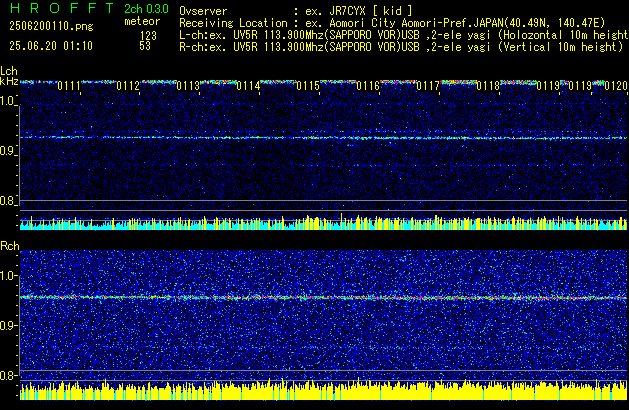The image size is (629, 410).
Task: Click the "meteor" label
Action: (142, 21)
